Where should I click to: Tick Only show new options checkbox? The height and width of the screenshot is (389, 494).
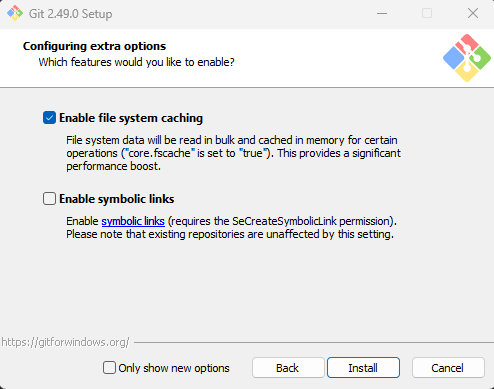109,368
